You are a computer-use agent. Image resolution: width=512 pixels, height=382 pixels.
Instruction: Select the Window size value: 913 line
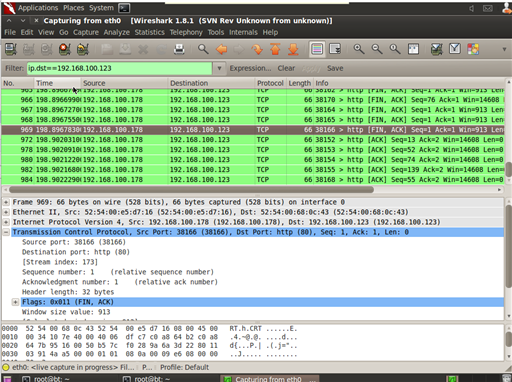[x=66, y=312]
